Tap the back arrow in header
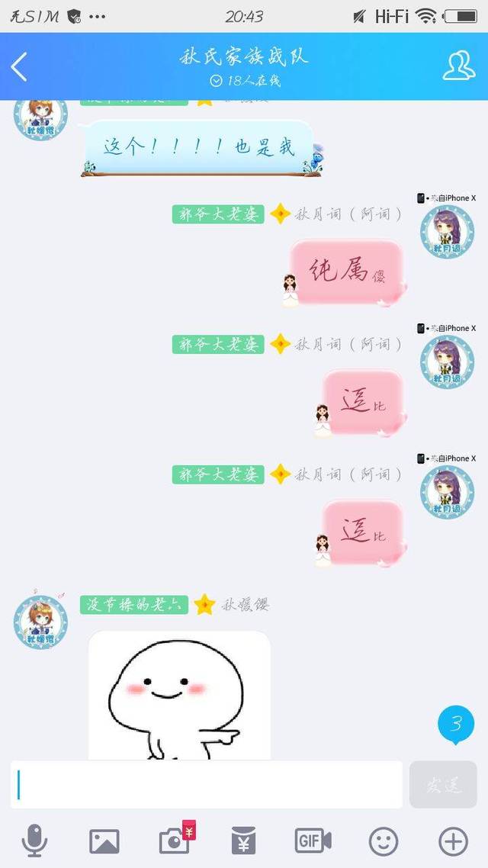This screenshot has height=868, width=488. tap(19, 67)
